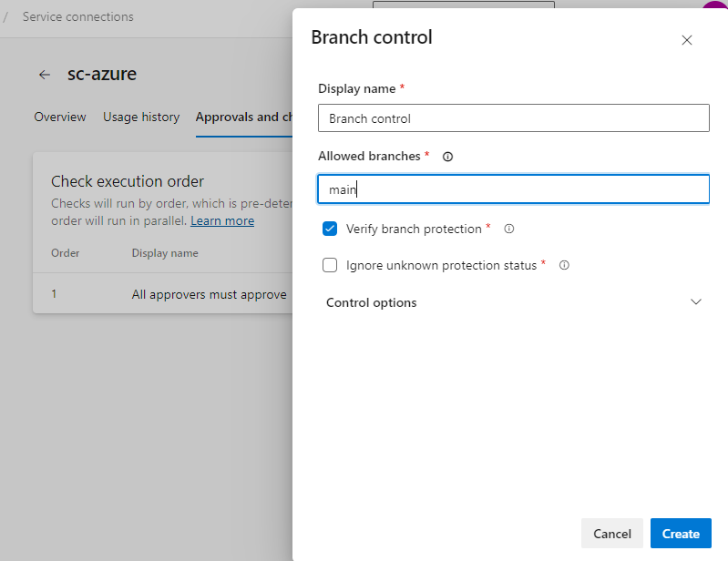Switch to the Overview tab
Viewport: 728px width, 561px height.
(60, 117)
